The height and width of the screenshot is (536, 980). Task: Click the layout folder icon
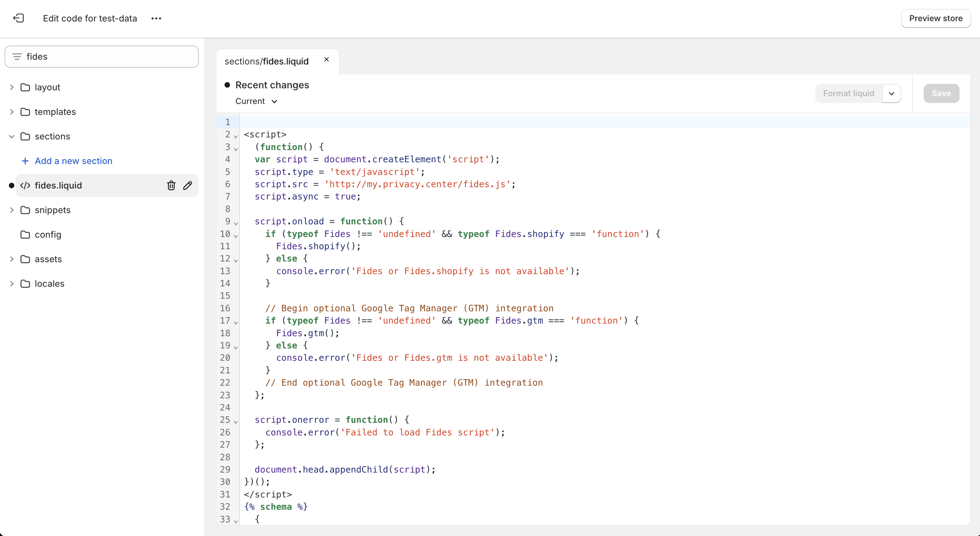click(x=25, y=87)
